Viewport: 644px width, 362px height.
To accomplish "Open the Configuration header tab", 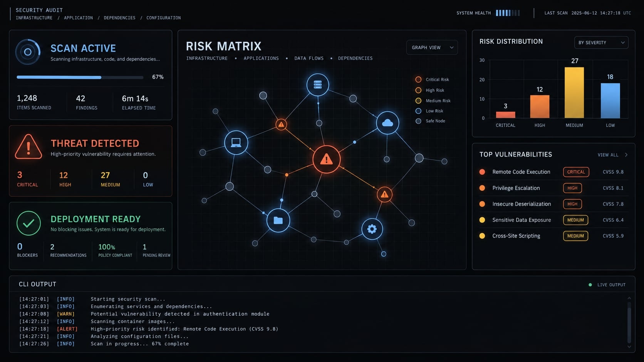I will pyautogui.click(x=163, y=18).
